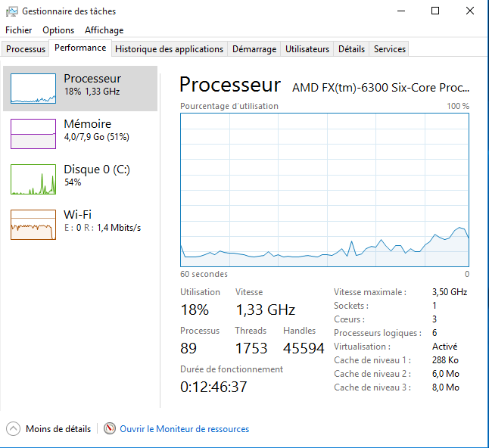Open the Utilisateurs tab
The height and width of the screenshot is (448, 489).
[307, 49]
